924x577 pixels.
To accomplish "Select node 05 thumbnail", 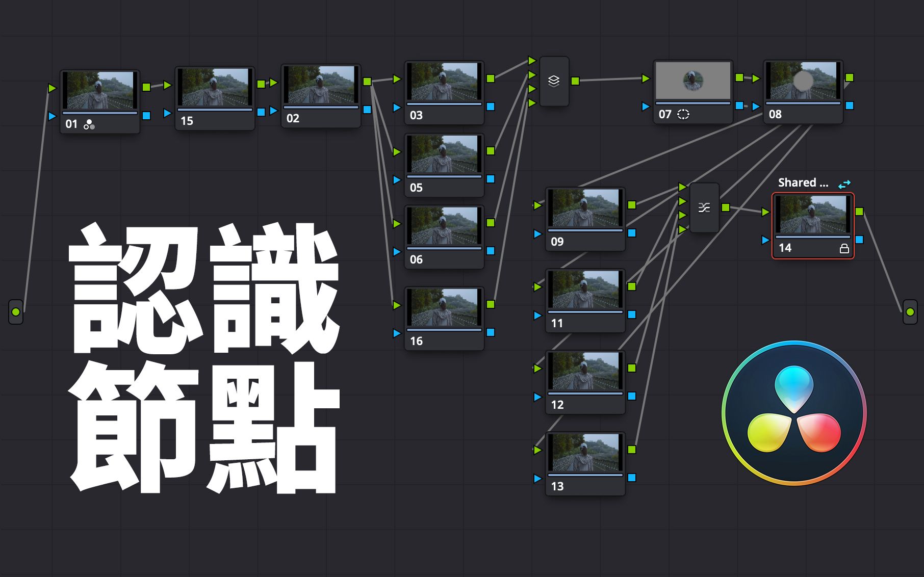I will (444, 154).
